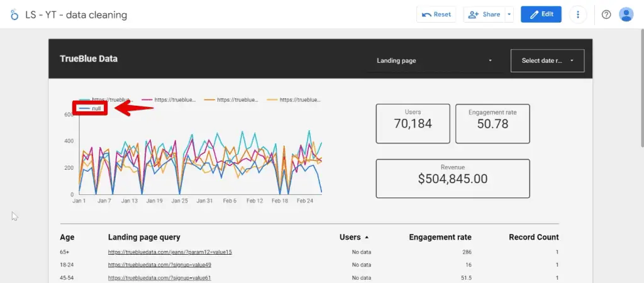Open the signup=value49 landing page link
Image resolution: width=644 pixels, height=283 pixels.
coord(159,265)
